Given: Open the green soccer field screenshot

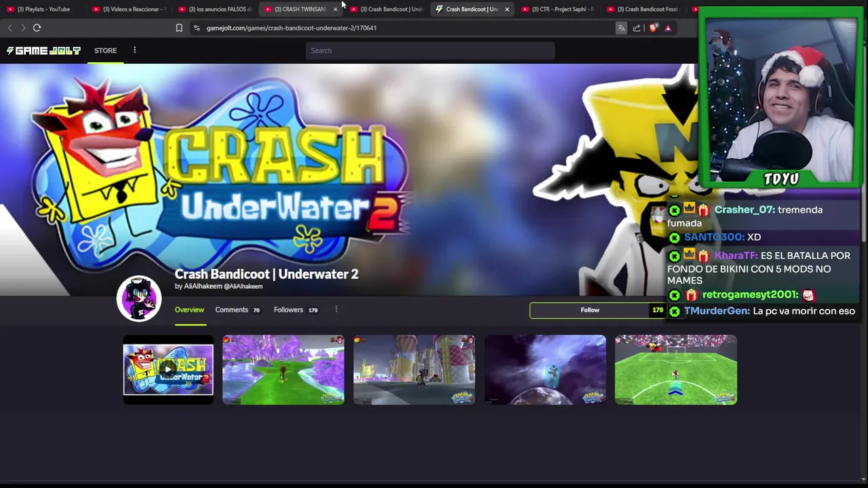Looking at the screenshot, I should [676, 369].
